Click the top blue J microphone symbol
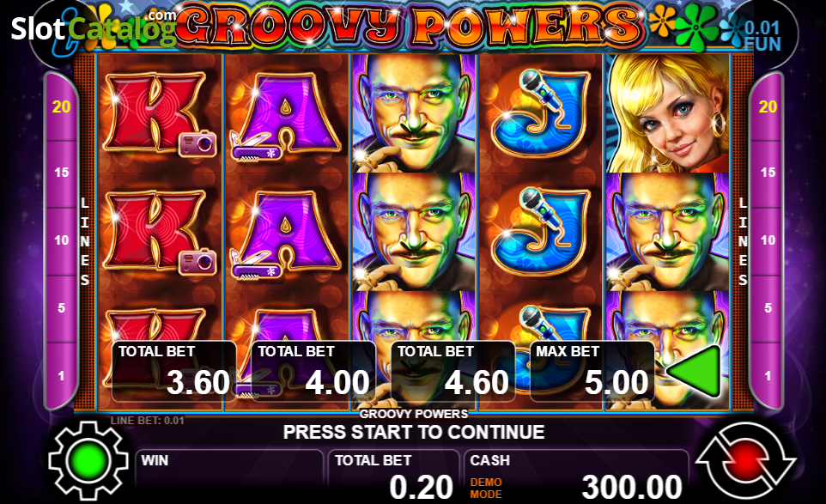 click(x=540, y=113)
